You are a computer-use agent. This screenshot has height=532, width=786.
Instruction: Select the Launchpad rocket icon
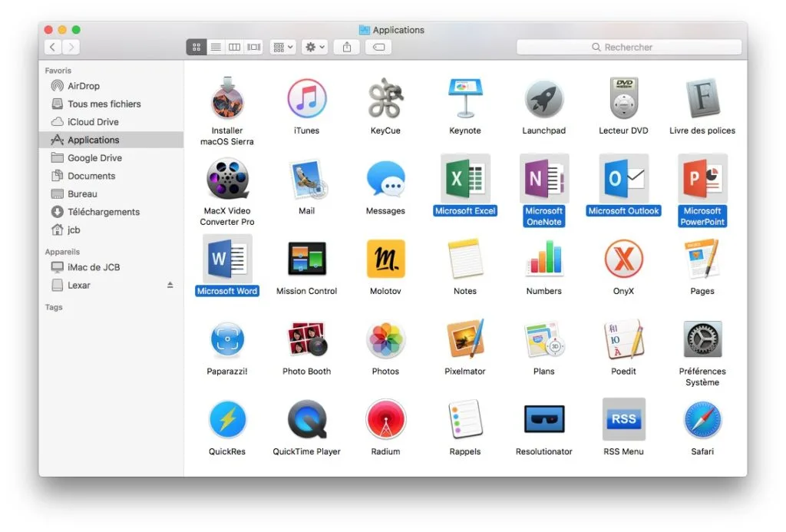[x=544, y=99]
